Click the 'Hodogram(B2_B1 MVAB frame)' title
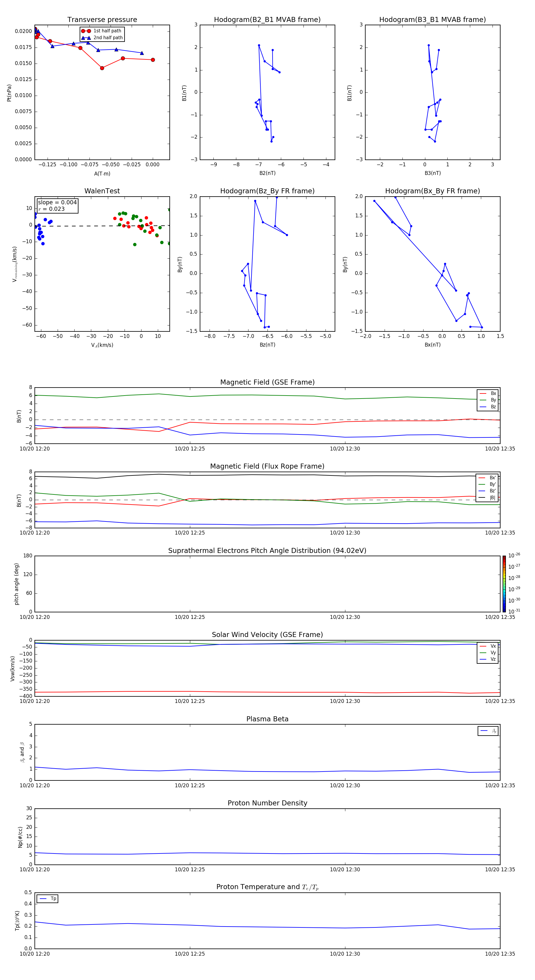The height and width of the screenshot is (980, 535). click(267, 20)
